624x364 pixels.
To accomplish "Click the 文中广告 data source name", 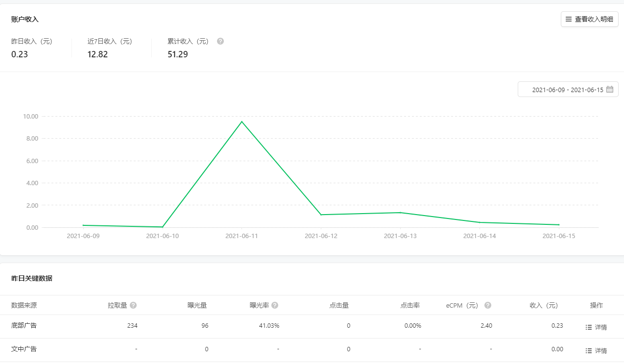I will (24, 349).
